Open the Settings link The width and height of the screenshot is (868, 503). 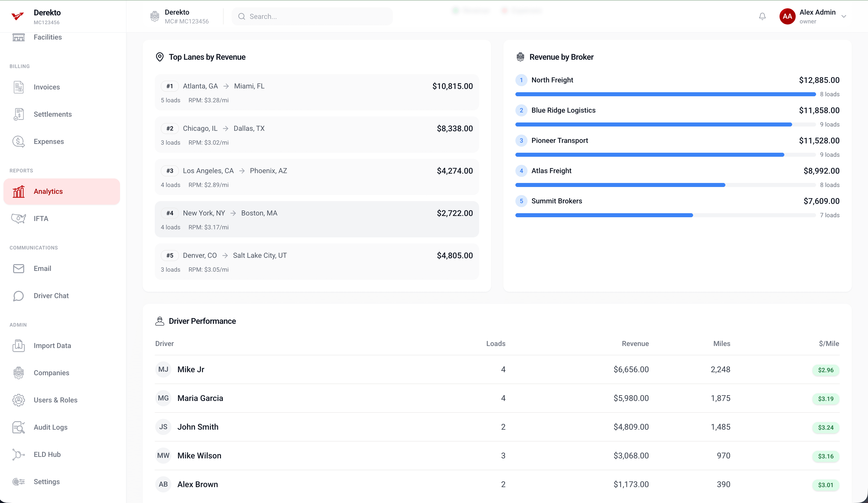[x=62, y=482]
